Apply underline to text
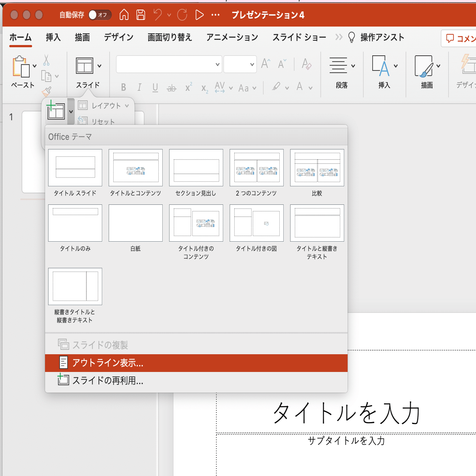 [x=155, y=87]
